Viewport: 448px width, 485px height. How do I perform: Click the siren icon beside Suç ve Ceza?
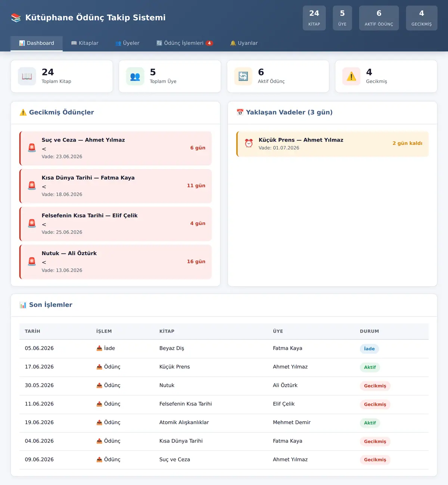point(32,148)
